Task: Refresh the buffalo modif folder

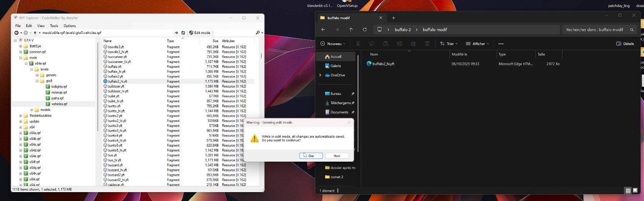Action: 365,30
